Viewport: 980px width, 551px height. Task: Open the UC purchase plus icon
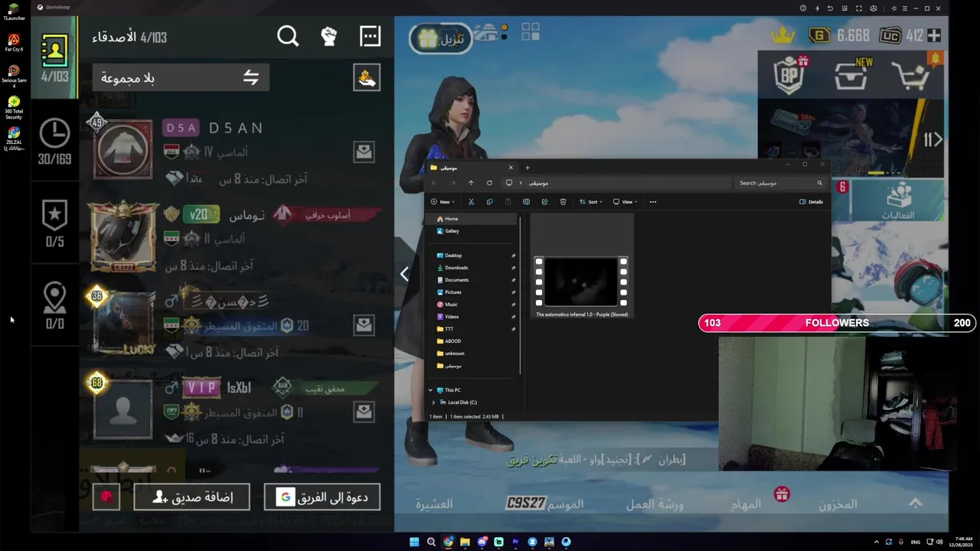point(934,35)
